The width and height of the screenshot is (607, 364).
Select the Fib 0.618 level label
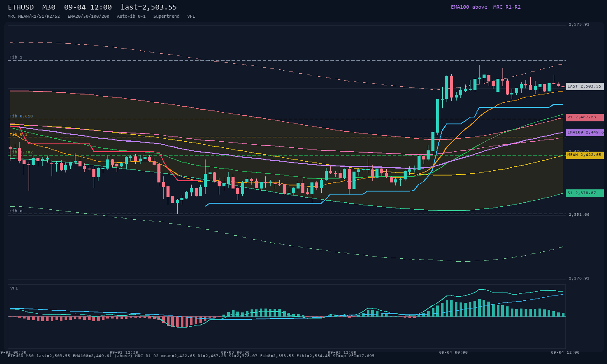pyautogui.click(x=21, y=116)
